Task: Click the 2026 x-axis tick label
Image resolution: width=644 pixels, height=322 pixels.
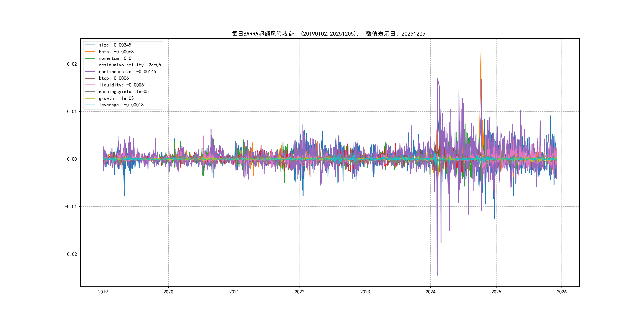Action: coord(562,292)
